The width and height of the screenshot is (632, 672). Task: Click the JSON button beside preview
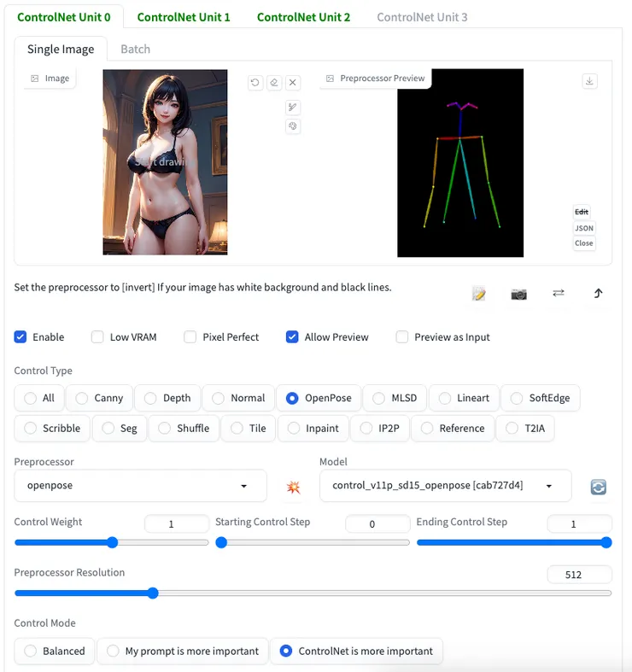[584, 228]
